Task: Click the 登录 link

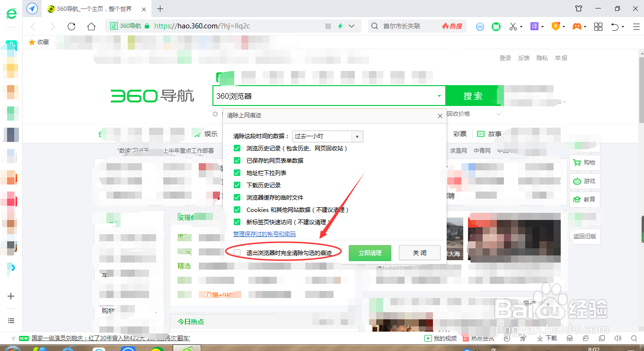Action: tap(505, 58)
